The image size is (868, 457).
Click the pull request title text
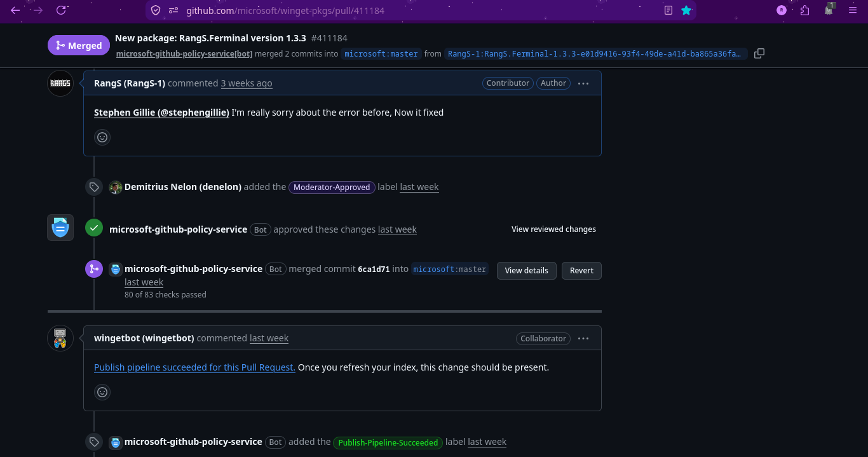(x=210, y=38)
